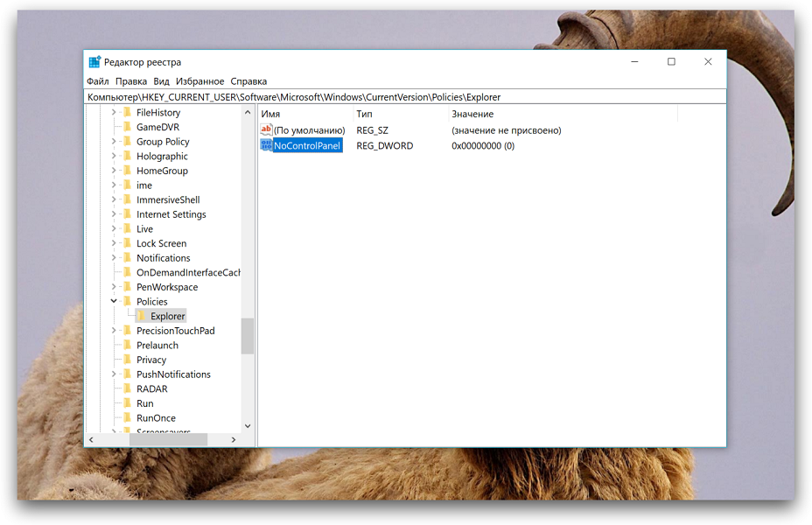Click the tree horizontal scrollbar thumb
The height and width of the screenshot is (525, 812).
click(x=168, y=439)
